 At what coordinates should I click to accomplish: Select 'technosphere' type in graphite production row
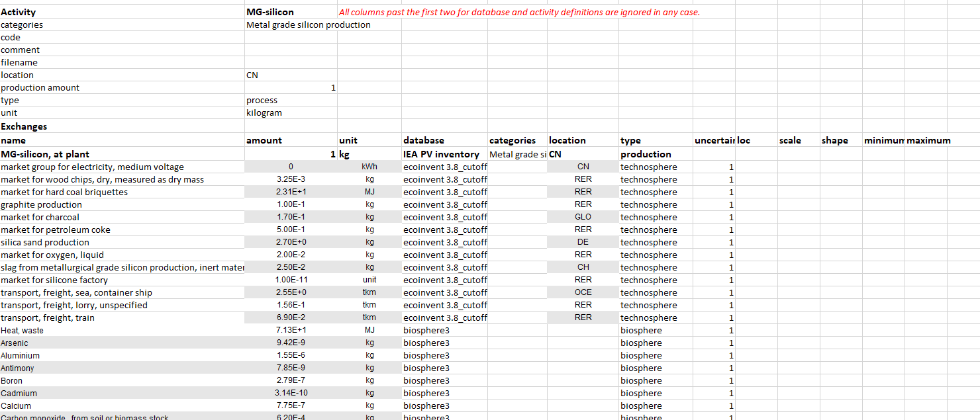pos(656,204)
